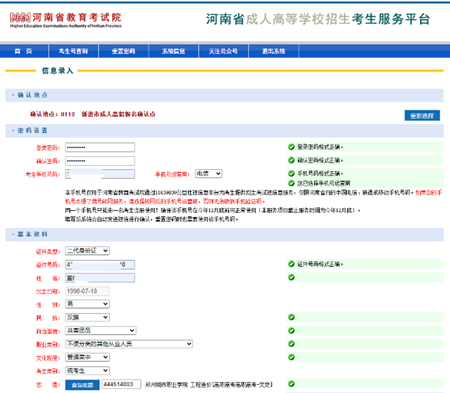Click green check icon in the 职业类别 row
This screenshot has width=450, height=393.
point(291,344)
